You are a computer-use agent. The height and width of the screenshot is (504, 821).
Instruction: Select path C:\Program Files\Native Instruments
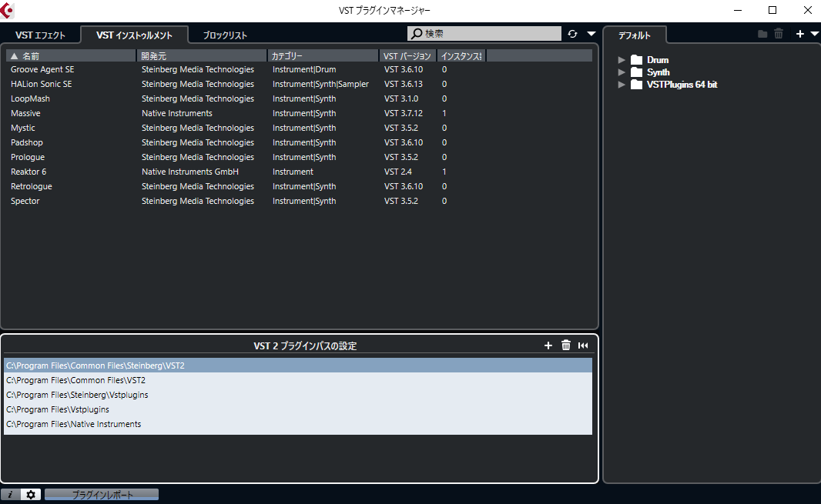298,424
